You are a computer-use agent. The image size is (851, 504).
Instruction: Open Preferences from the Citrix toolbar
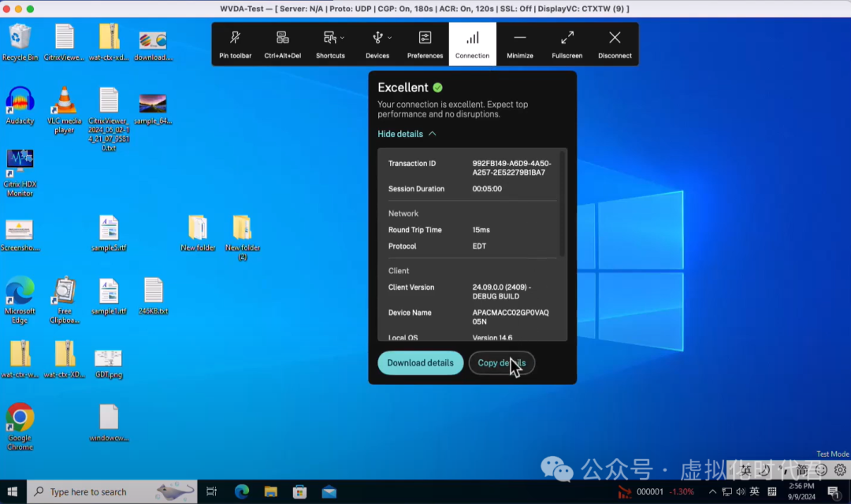point(425,44)
